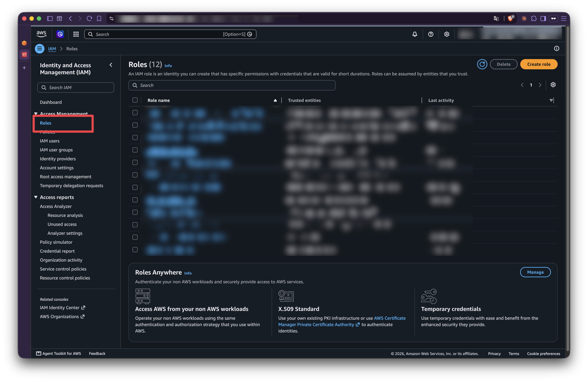The width and height of the screenshot is (588, 382).
Task: Tick the checkbox of the last role row
Action: pyautogui.click(x=135, y=250)
